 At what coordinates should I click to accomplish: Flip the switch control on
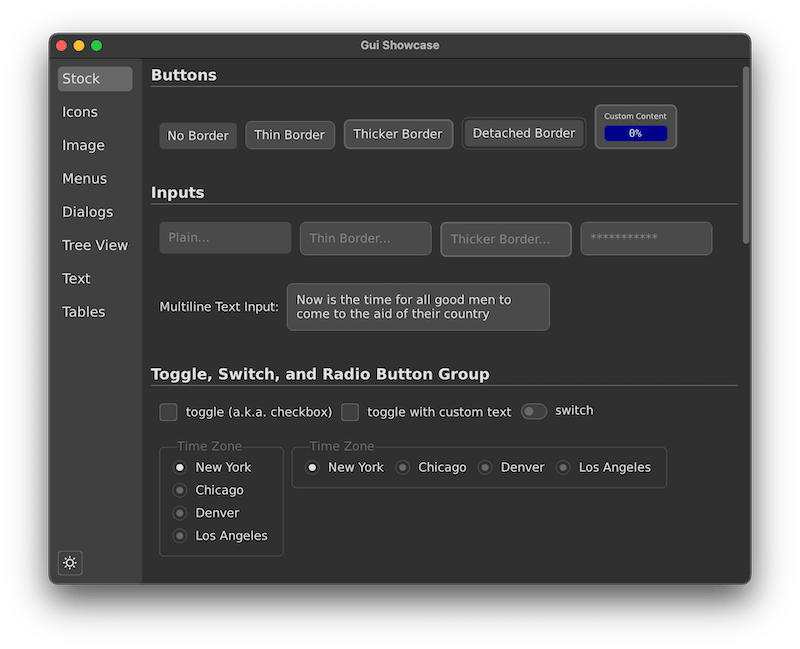click(534, 411)
